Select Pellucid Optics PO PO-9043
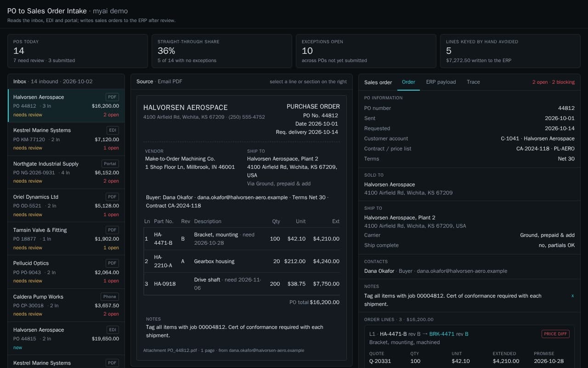Screen dimensions: 588x368 (66, 272)
